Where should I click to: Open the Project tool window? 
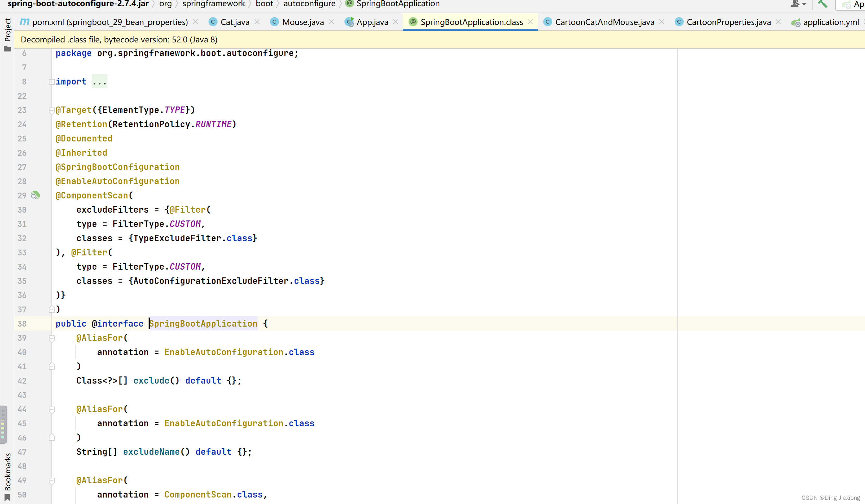(x=7, y=34)
